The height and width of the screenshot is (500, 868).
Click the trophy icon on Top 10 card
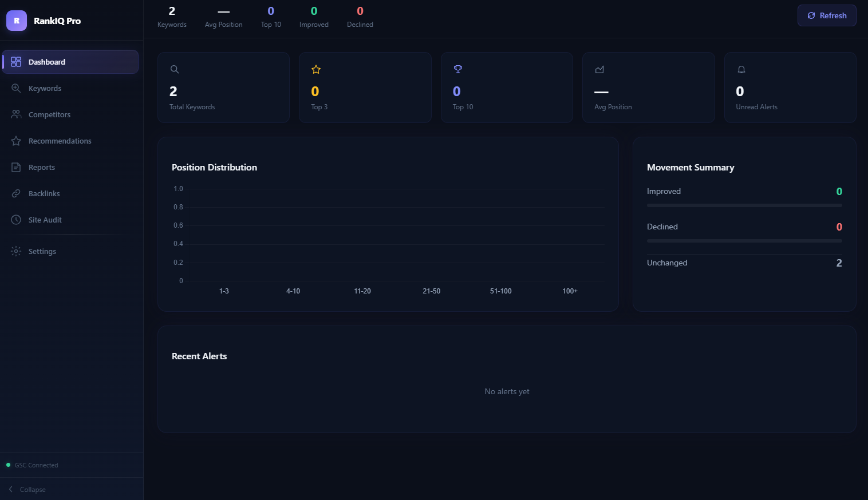(x=457, y=69)
